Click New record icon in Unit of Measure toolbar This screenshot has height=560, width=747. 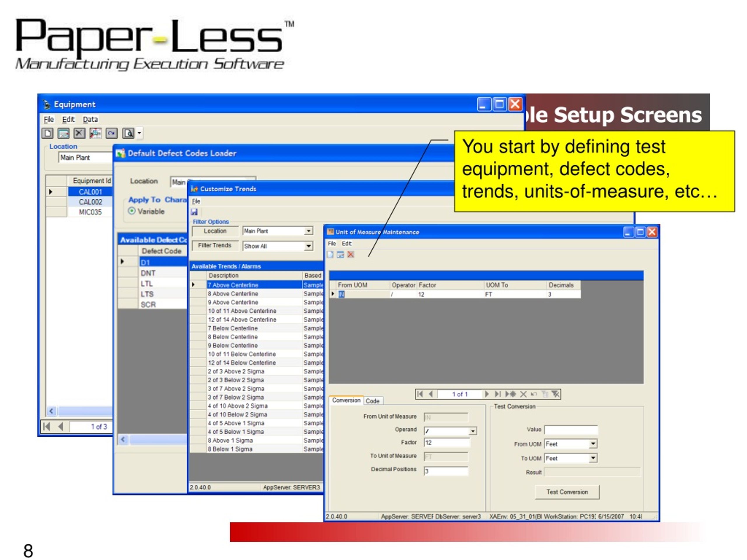pyautogui.click(x=330, y=255)
